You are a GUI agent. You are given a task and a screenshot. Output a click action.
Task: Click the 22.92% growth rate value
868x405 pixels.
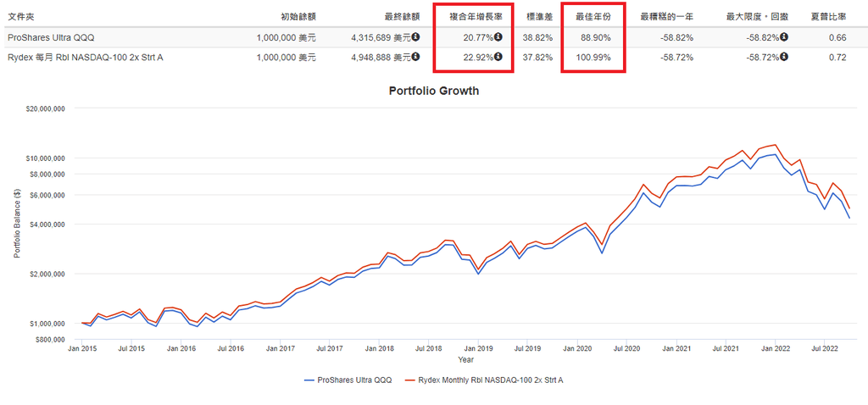[x=479, y=57]
